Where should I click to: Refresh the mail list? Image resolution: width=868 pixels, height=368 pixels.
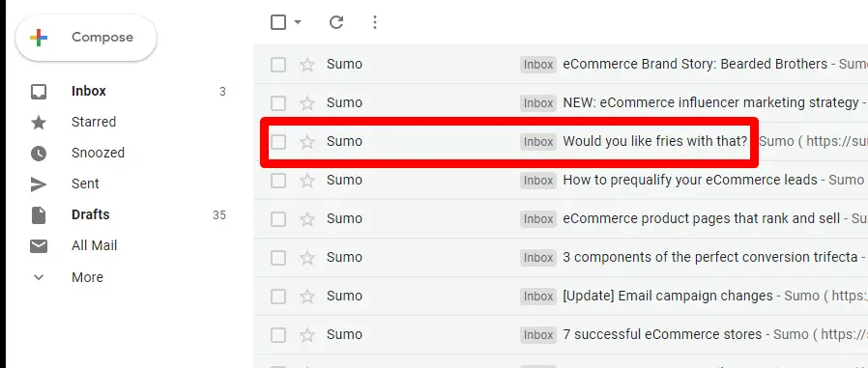336,22
